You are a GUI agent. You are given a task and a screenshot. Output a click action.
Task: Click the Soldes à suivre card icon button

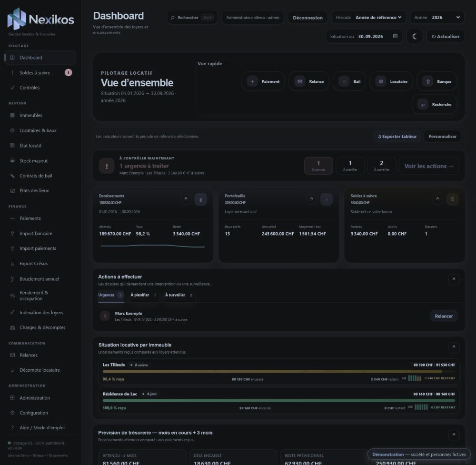click(452, 199)
